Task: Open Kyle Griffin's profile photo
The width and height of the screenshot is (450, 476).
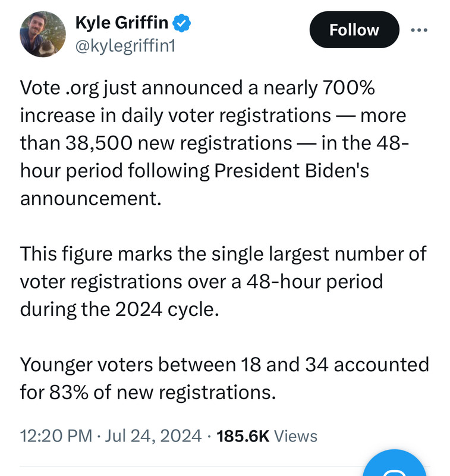Action: (43, 35)
